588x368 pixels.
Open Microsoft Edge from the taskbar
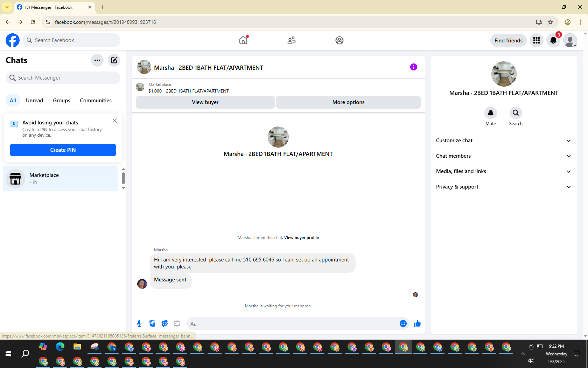[60, 347]
